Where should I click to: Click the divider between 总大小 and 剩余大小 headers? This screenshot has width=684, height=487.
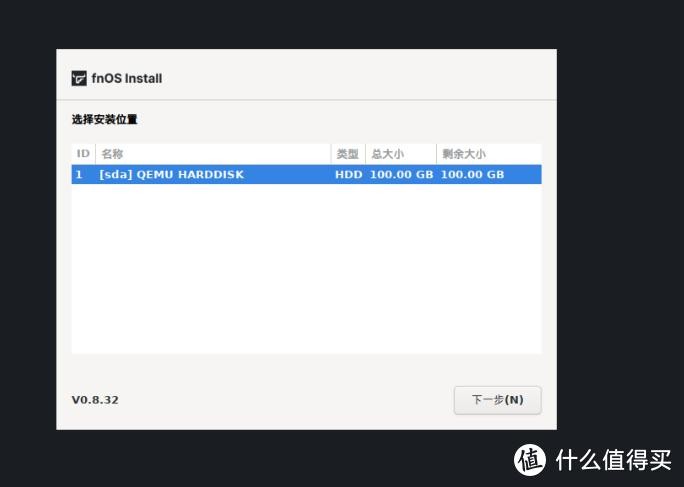(436, 154)
